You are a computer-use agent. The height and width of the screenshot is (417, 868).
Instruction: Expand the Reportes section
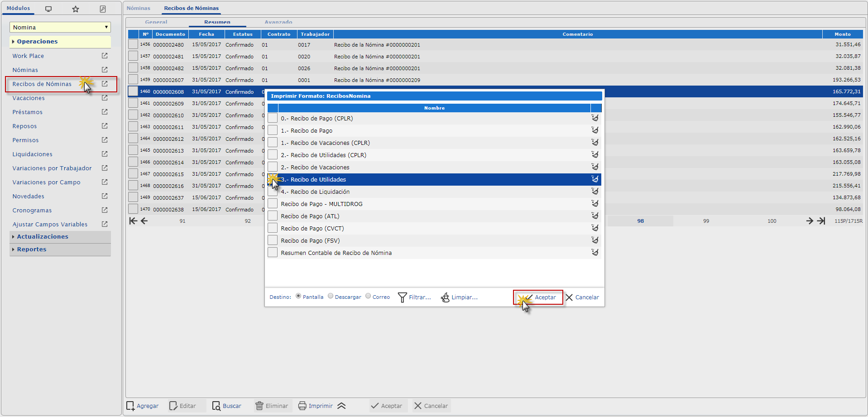point(32,249)
